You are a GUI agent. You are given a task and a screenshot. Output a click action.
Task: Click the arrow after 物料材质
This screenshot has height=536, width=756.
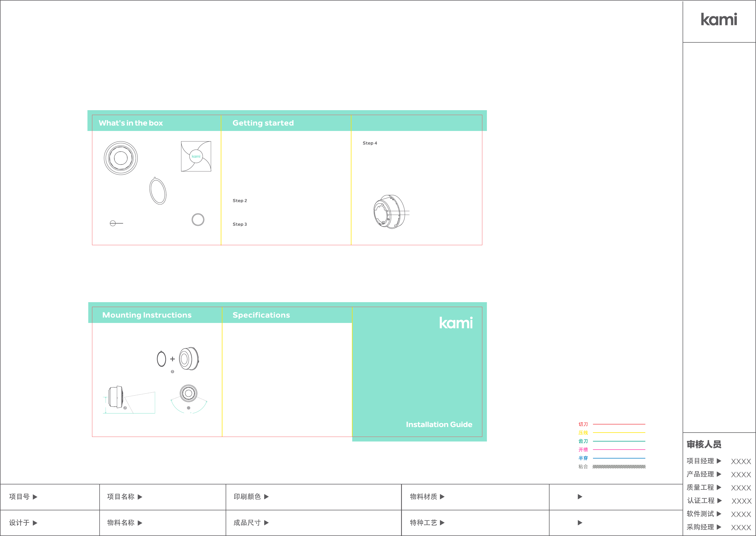pyautogui.click(x=442, y=496)
